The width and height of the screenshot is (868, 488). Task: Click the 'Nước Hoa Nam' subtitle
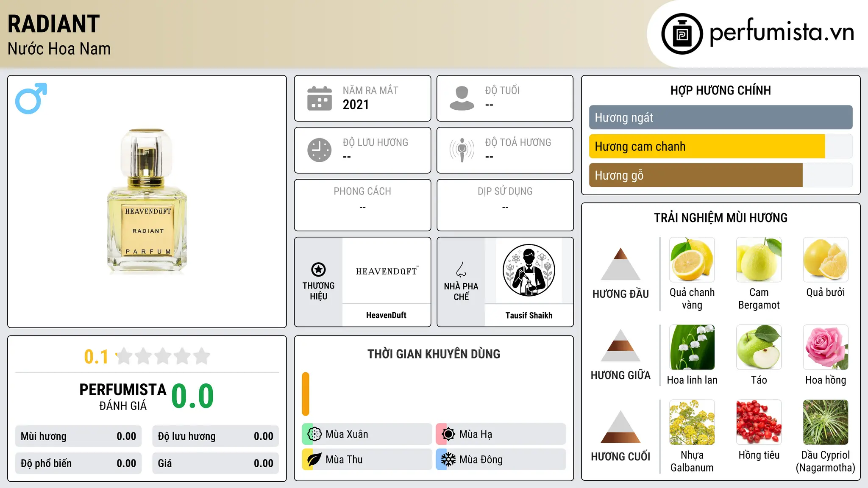(x=59, y=49)
